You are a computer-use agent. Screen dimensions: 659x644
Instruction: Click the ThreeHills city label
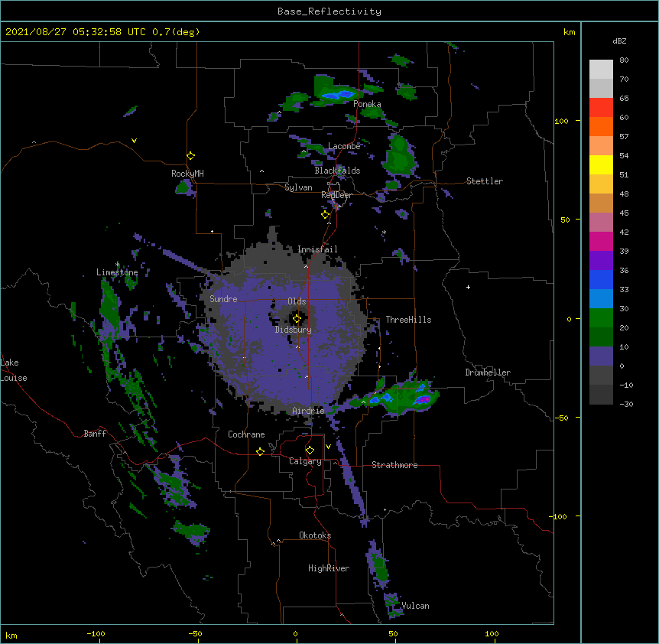point(408,320)
